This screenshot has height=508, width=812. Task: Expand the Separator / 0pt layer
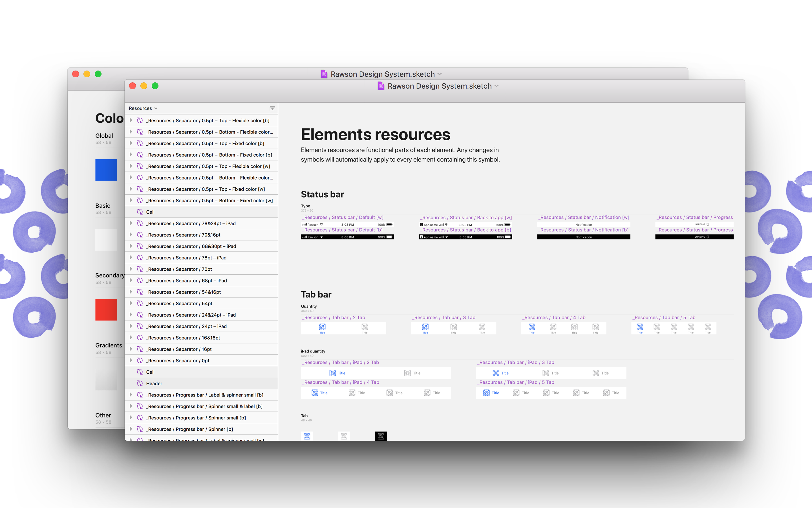[131, 360]
